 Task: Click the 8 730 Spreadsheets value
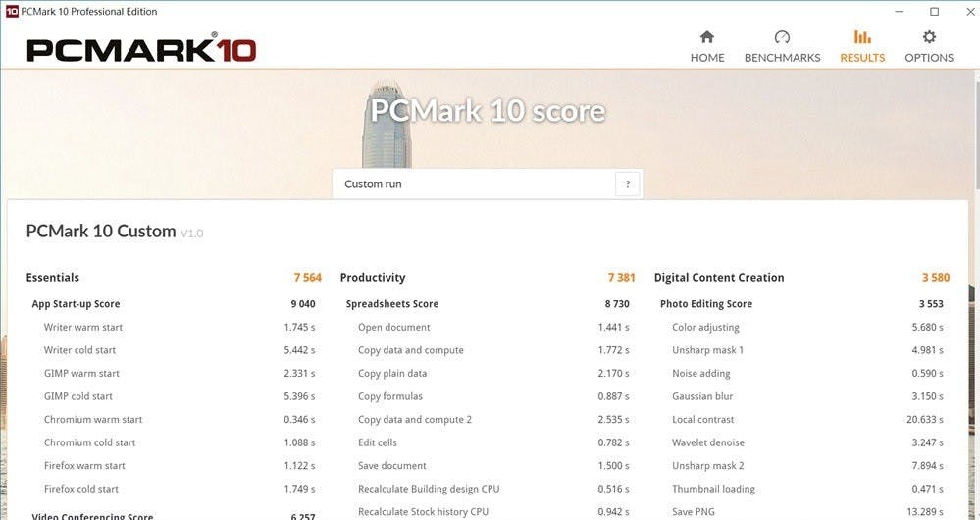tap(617, 304)
